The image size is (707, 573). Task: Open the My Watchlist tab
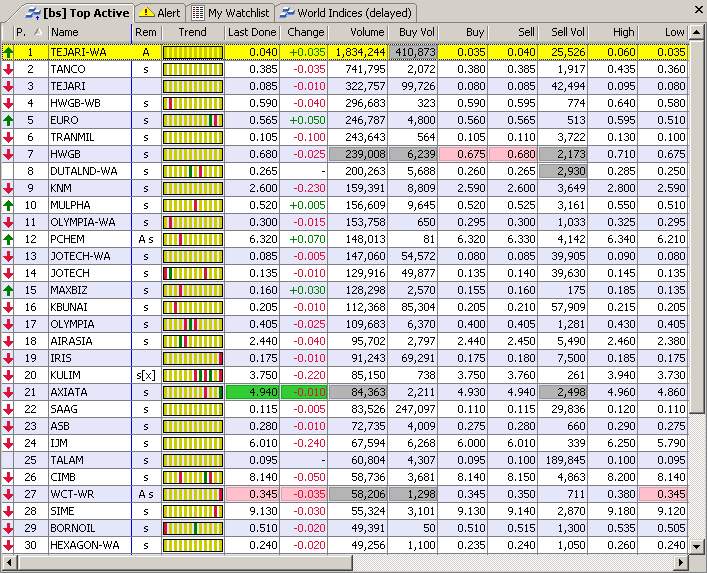pos(231,13)
